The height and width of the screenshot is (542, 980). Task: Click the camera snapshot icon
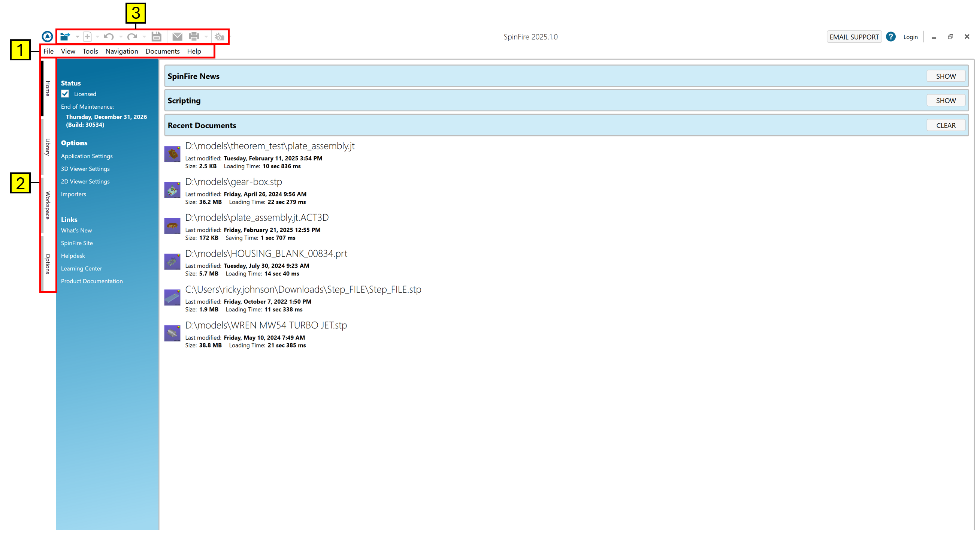[x=220, y=37]
